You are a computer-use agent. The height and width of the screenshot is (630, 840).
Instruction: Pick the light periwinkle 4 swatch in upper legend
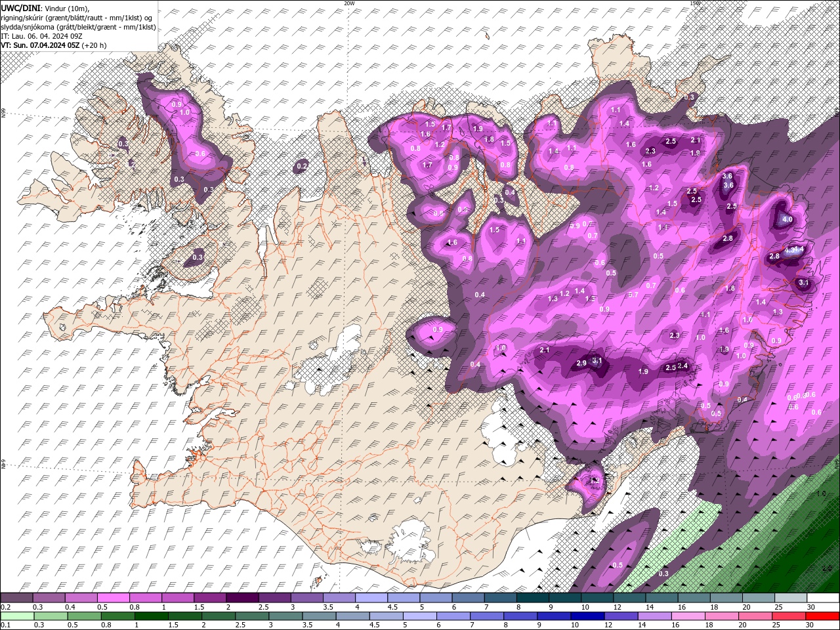[371, 598]
